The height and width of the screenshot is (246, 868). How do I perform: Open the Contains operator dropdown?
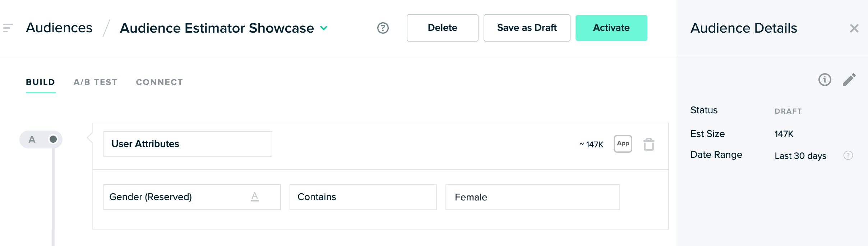363,197
